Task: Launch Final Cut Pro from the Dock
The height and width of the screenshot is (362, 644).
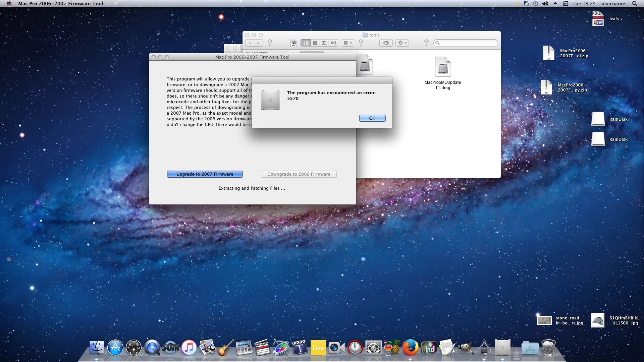Action: (263, 348)
